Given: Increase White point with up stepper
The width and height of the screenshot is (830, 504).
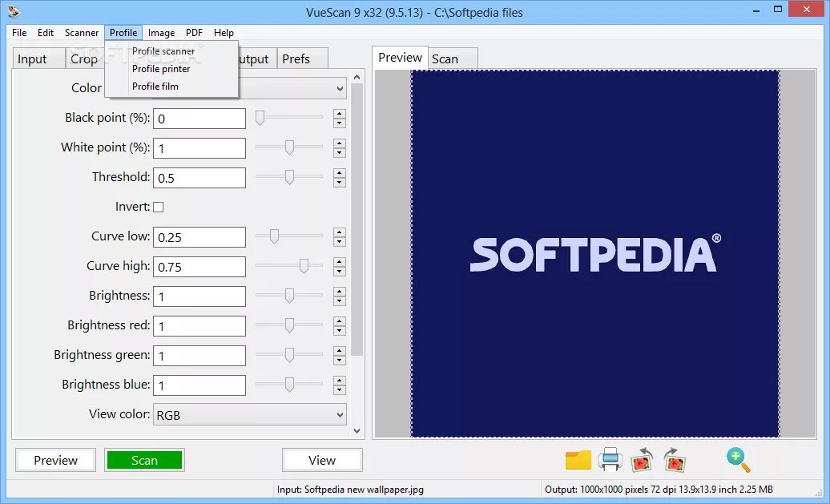Looking at the screenshot, I should coord(340,143).
